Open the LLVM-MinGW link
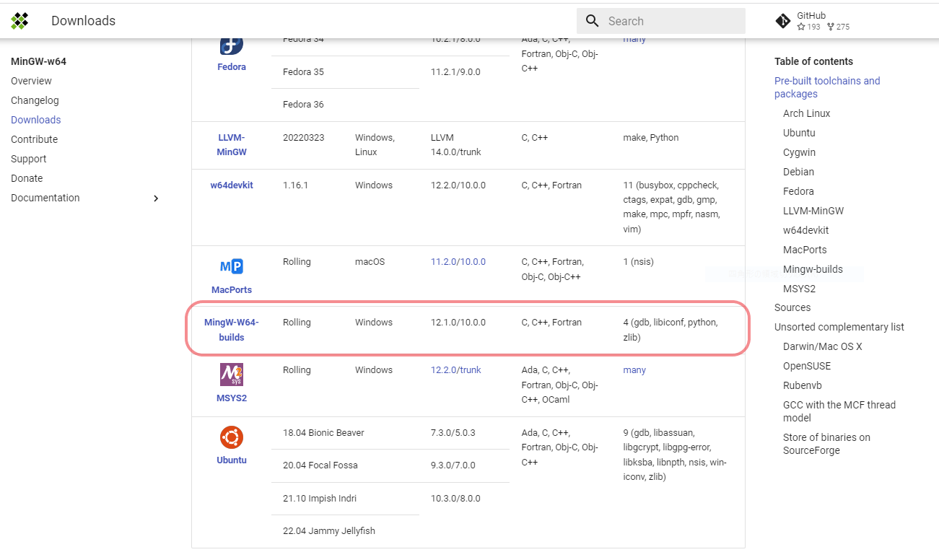 point(232,144)
